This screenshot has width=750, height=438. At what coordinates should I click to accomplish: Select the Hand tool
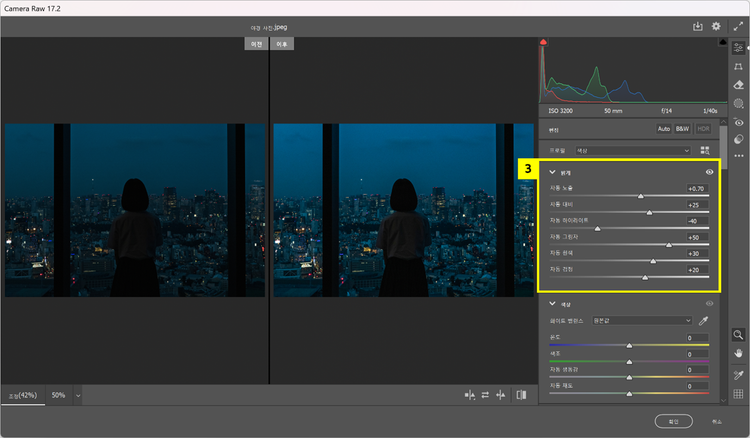point(739,353)
